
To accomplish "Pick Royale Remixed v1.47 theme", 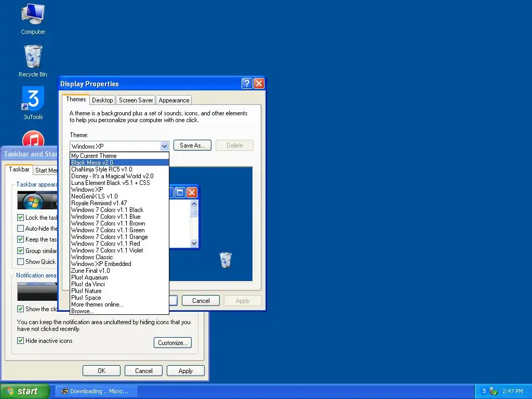I will (x=119, y=203).
